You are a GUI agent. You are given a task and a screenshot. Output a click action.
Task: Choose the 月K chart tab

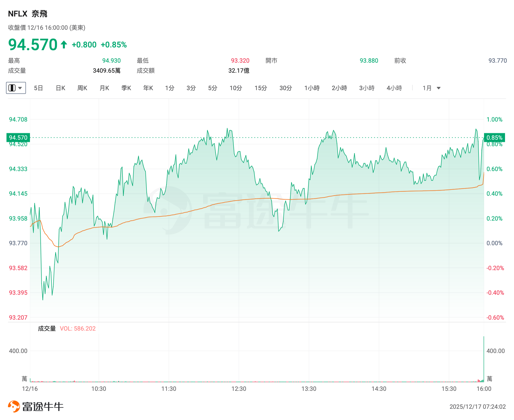tap(104, 88)
